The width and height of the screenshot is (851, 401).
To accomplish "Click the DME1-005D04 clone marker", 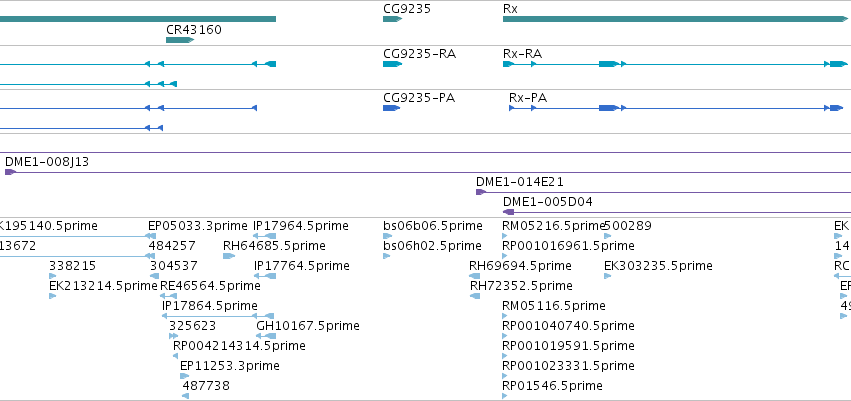I will click(x=509, y=212).
